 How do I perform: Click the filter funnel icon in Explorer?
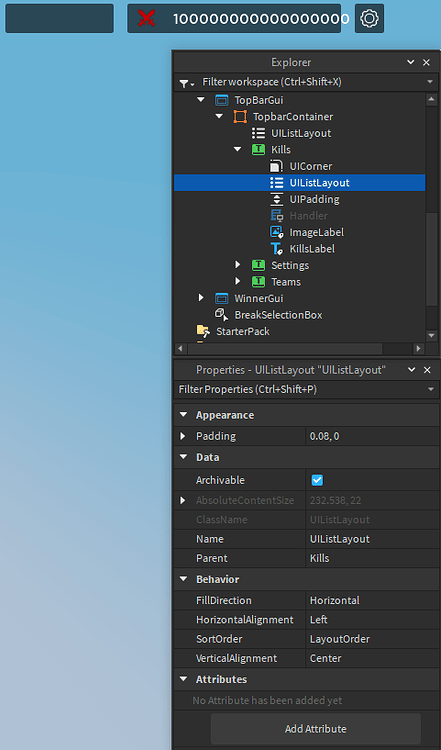pyautogui.click(x=186, y=84)
